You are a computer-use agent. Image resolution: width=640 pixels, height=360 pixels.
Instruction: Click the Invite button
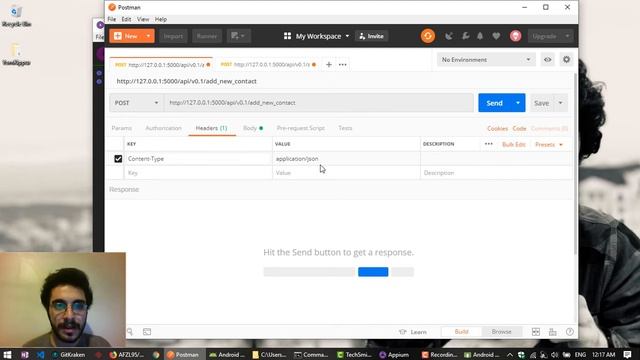click(x=371, y=36)
